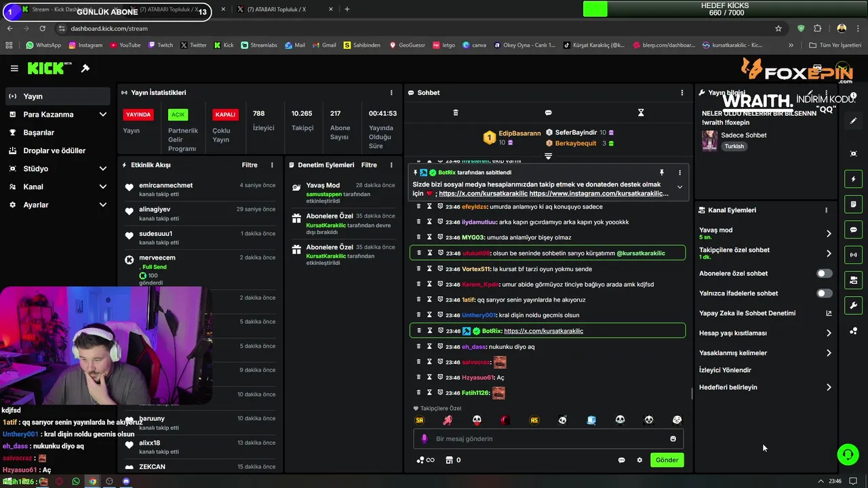Open the Hedefleri belirleyin arrow
The image size is (868, 488).
829,387
